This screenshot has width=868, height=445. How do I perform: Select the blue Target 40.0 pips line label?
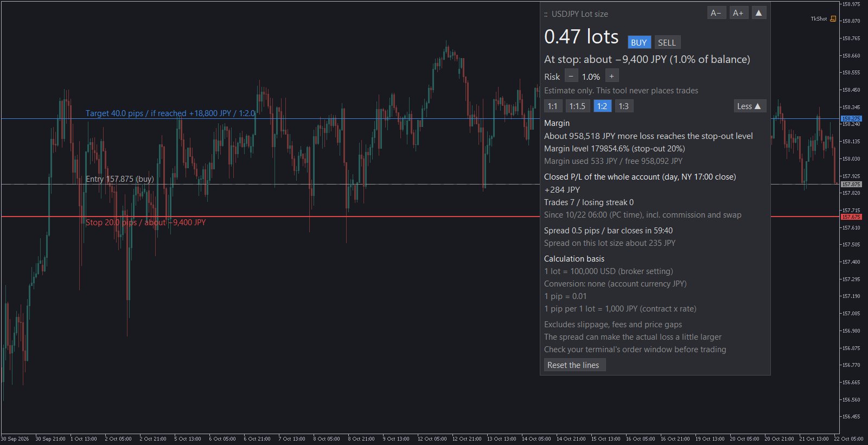170,113
